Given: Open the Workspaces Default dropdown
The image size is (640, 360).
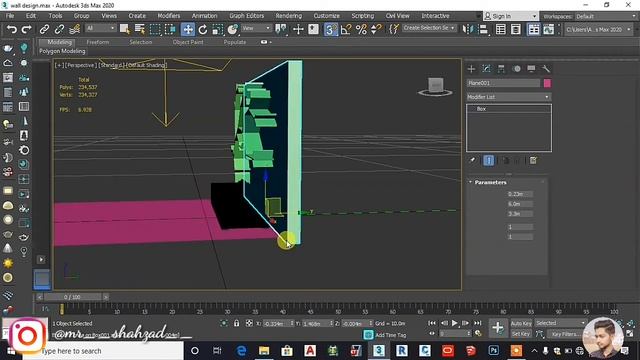Looking at the screenshot, I should [606, 16].
